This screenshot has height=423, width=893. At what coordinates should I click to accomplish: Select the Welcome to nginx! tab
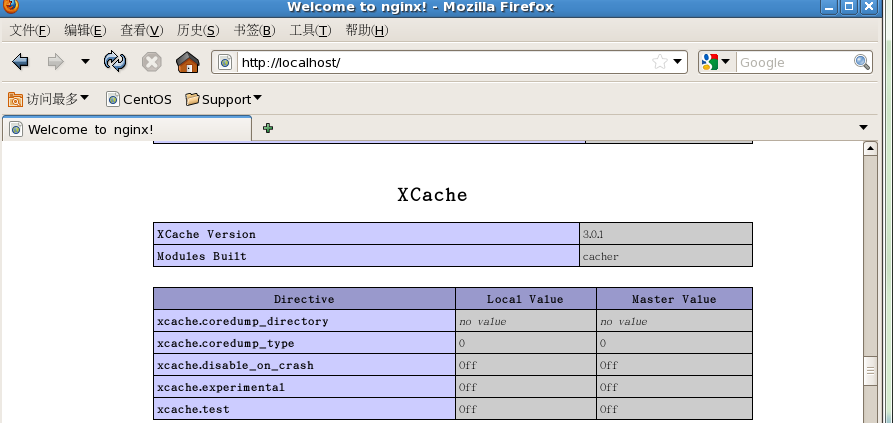tap(126, 129)
